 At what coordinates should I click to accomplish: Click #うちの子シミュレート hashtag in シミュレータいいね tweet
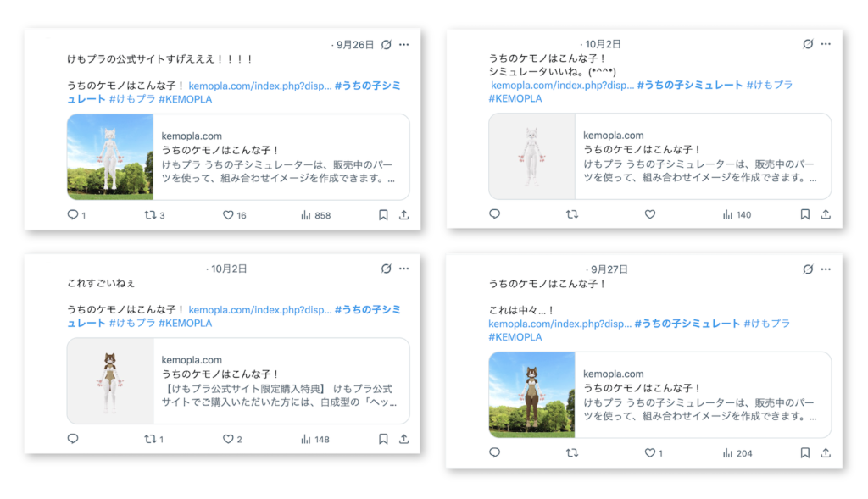689,85
